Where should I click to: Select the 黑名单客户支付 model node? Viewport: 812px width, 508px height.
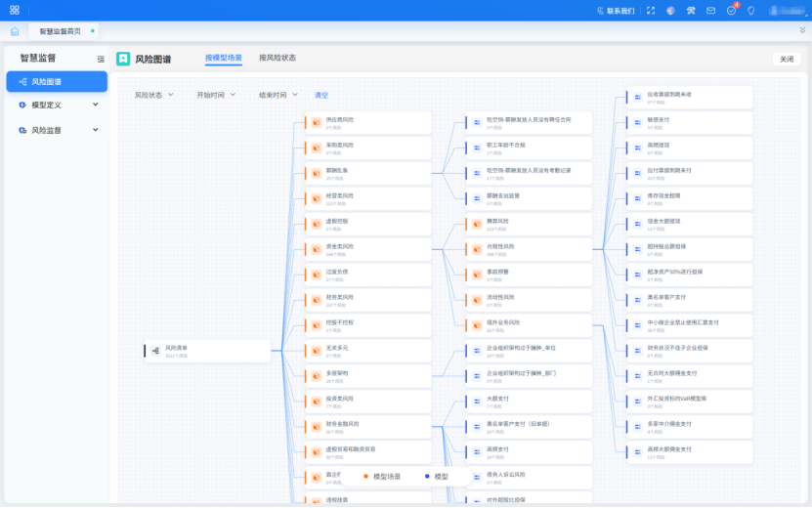pos(689,300)
